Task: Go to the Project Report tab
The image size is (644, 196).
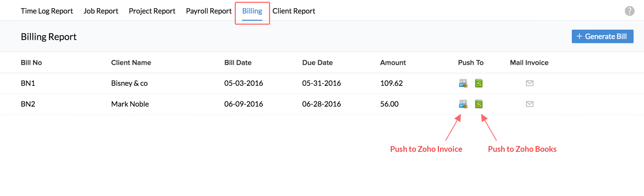Action: click(152, 11)
